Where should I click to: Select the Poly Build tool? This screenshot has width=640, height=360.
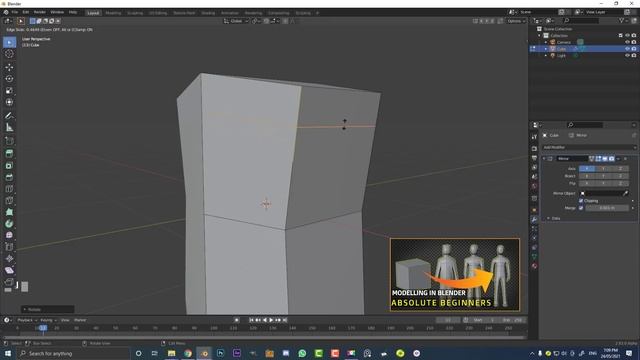[9, 212]
